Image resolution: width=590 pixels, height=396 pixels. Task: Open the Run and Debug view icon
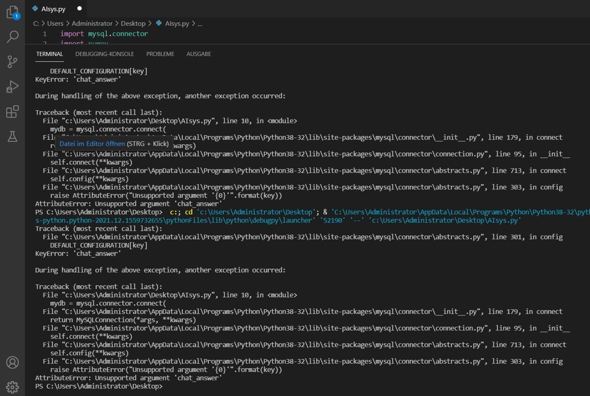(12, 87)
